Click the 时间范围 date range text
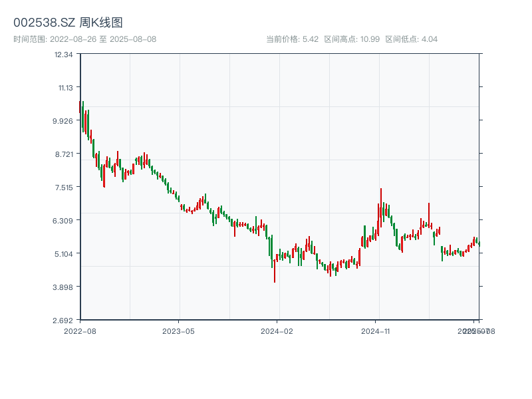This screenshot has width=532, height=399. [84, 39]
